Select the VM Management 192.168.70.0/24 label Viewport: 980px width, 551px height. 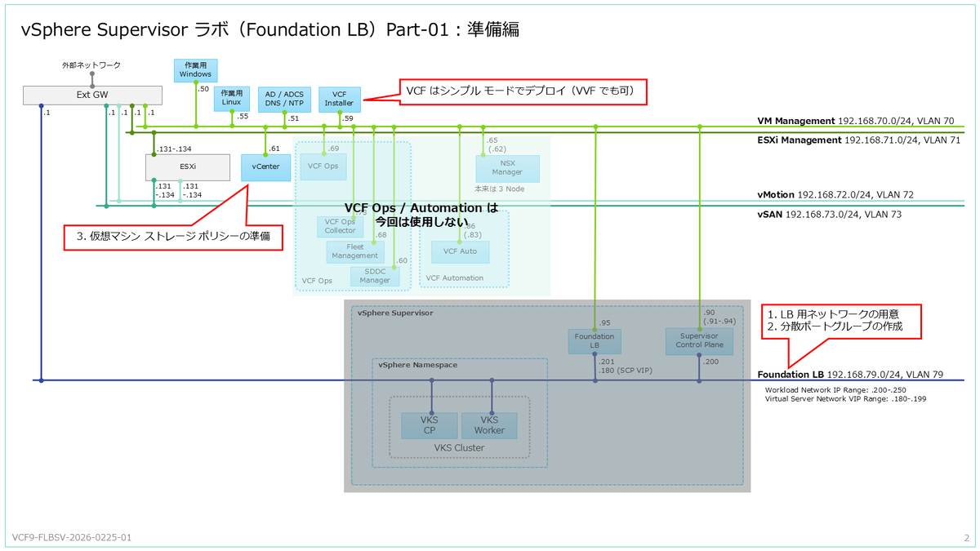(x=856, y=121)
